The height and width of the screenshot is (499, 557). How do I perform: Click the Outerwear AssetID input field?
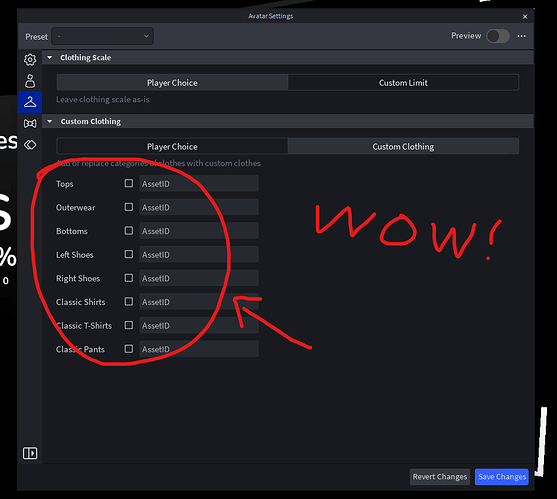(x=199, y=207)
